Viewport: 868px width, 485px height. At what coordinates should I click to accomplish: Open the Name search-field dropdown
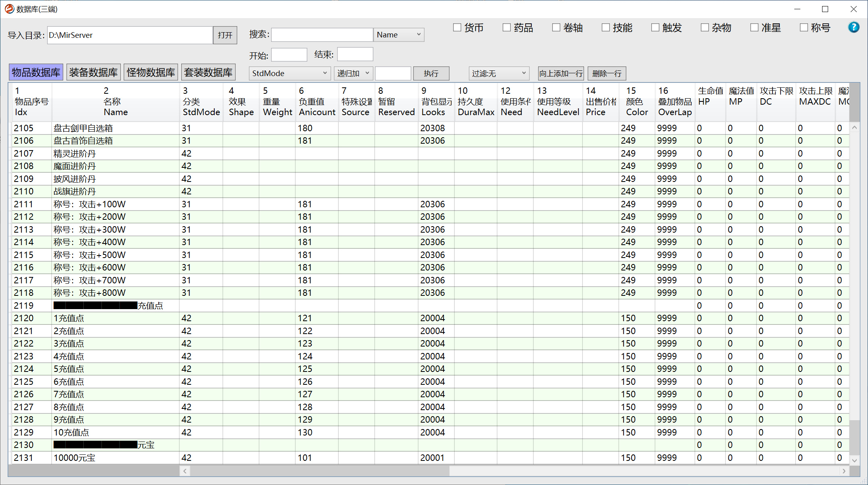coord(399,35)
